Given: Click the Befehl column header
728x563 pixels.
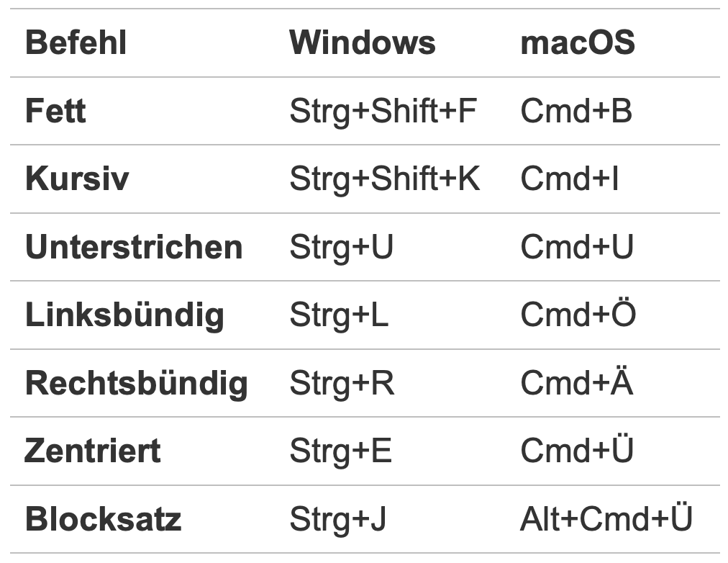Looking at the screenshot, I should click(x=76, y=43).
